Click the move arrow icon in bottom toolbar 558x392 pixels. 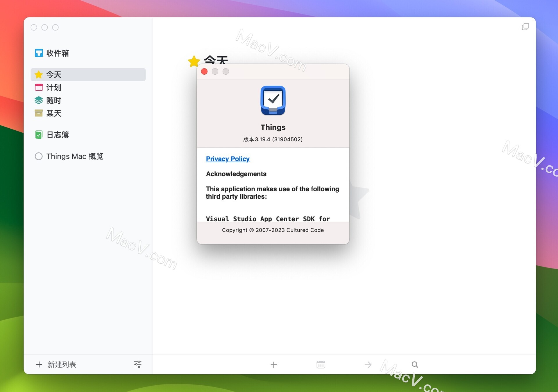click(x=368, y=365)
